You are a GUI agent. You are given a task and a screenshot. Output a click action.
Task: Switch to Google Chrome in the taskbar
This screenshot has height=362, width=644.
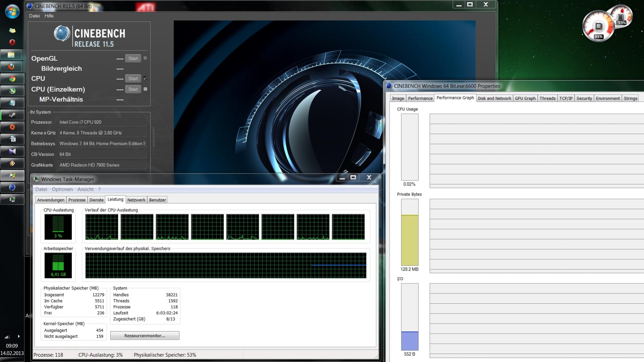[x=12, y=79]
